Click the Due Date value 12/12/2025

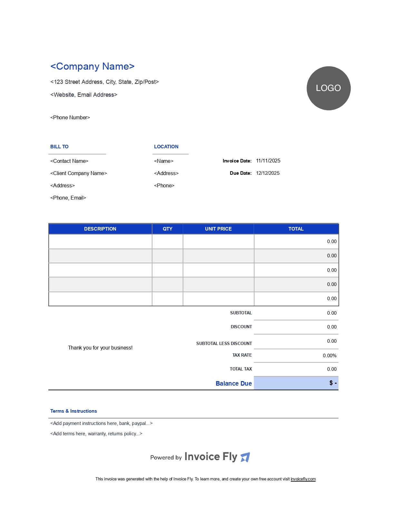[268, 173]
